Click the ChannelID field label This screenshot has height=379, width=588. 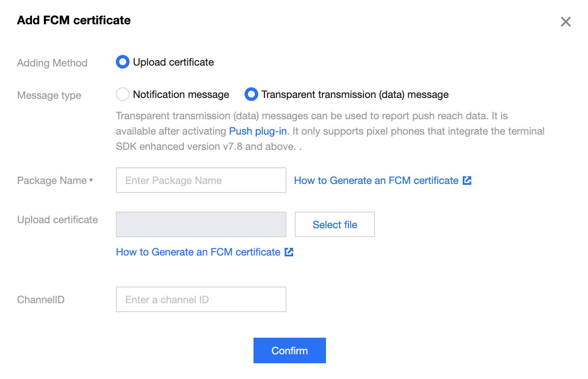point(40,300)
